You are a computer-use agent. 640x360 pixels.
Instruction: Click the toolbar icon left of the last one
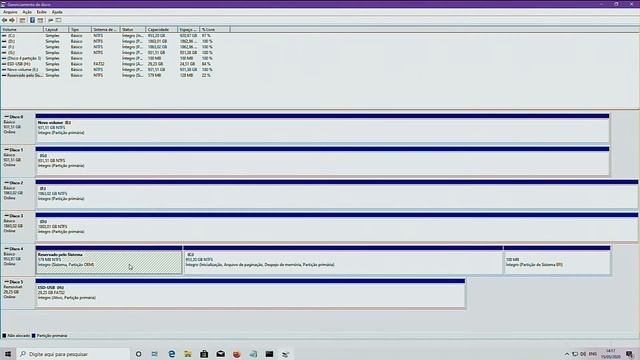tap(51, 20)
